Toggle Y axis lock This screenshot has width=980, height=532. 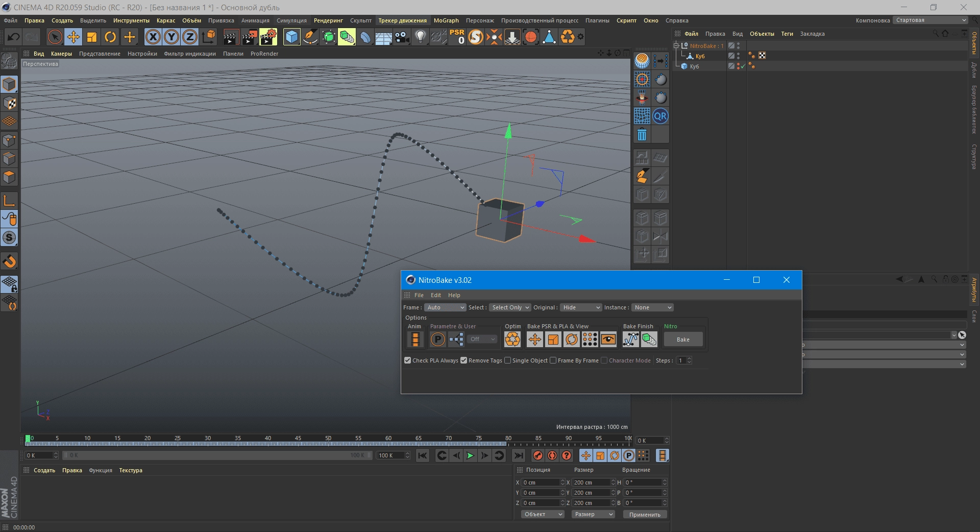pos(171,37)
